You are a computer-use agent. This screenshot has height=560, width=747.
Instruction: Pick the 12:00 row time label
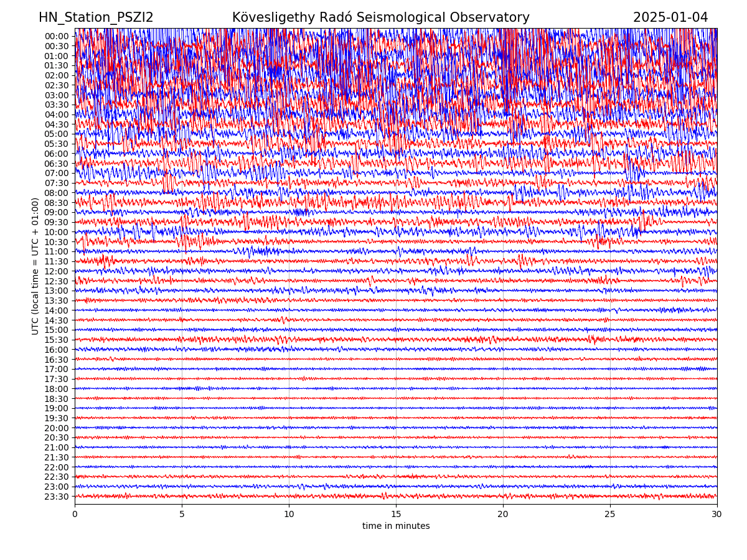(x=56, y=271)
